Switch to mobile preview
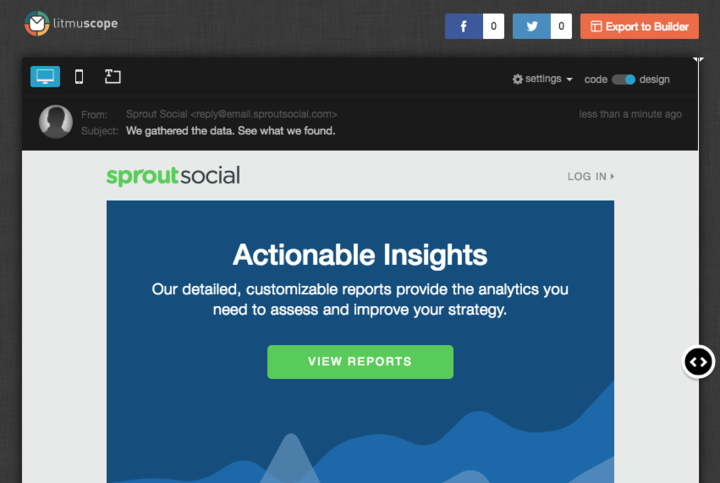720x483 pixels. point(79,77)
